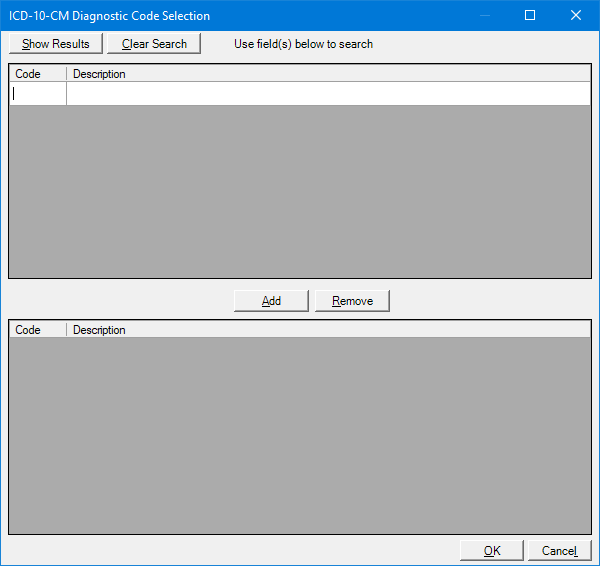Select the Description column header in upper grid

(x=328, y=74)
